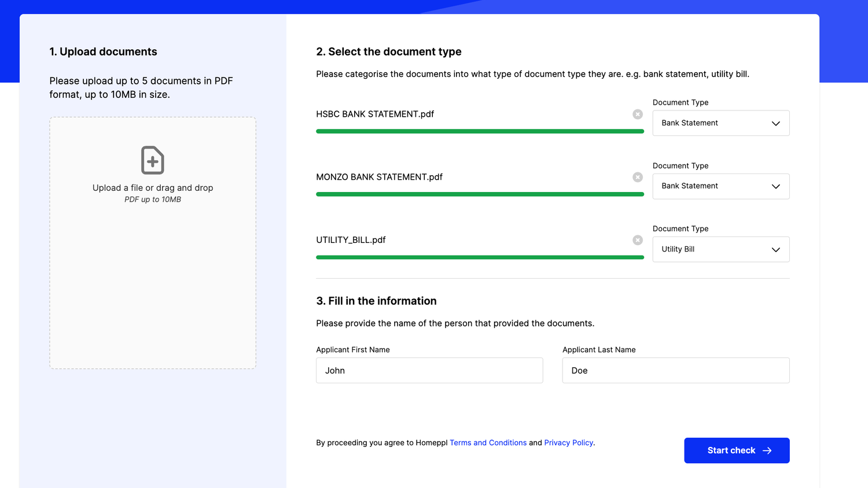
Task: Click the arrow icon in Start check
Action: pyautogui.click(x=767, y=450)
